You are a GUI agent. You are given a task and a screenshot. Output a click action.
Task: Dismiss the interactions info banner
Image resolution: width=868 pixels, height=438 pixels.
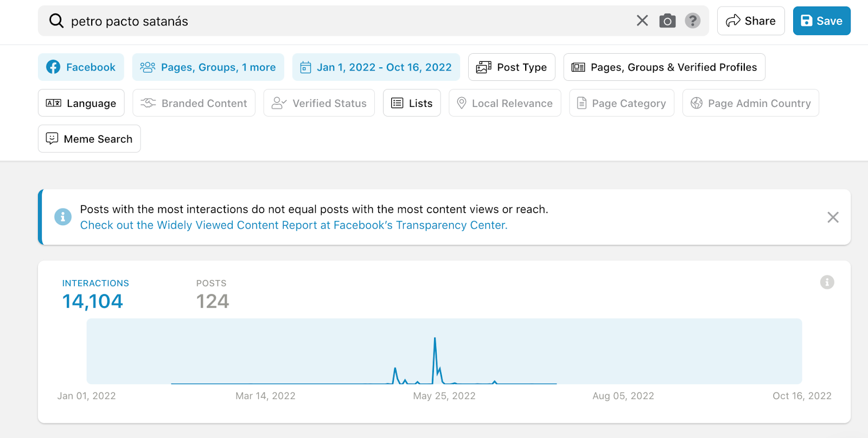(x=833, y=217)
